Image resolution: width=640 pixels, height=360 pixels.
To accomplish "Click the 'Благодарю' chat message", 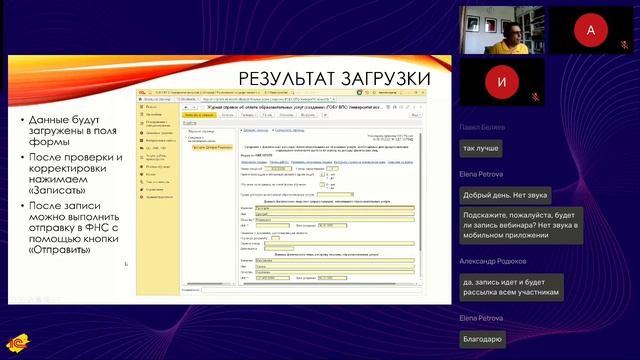I will point(482,339).
